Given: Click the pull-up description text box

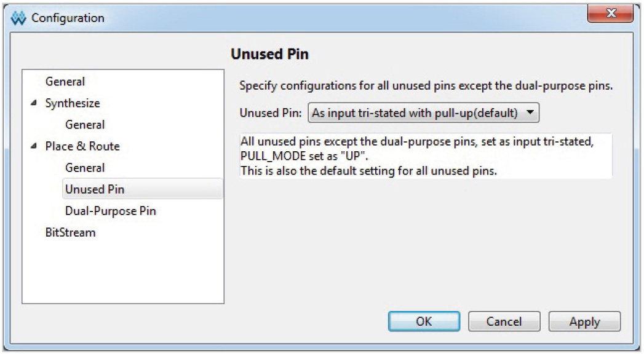Looking at the screenshot, I should tap(426, 156).
